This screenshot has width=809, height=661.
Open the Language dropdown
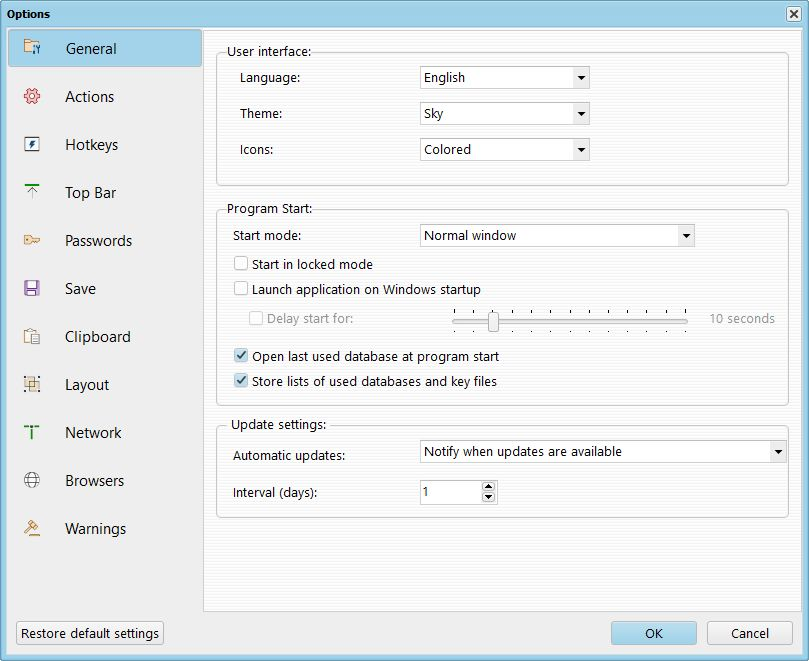[x=505, y=77]
